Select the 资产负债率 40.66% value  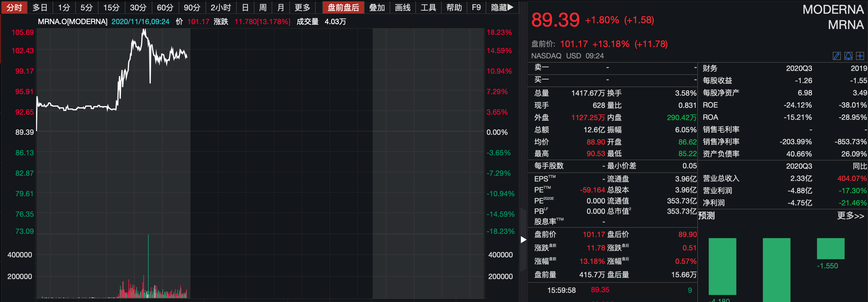(799, 154)
